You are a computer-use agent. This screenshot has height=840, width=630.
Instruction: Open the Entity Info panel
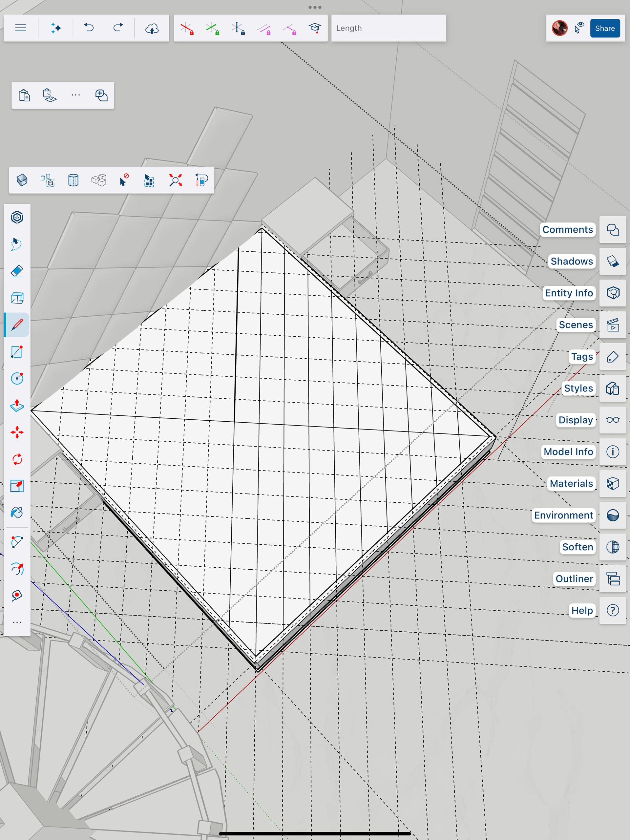(x=612, y=293)
